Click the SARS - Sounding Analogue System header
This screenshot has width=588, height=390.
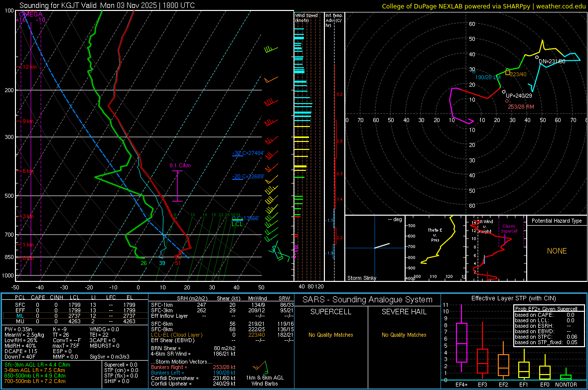367,300
